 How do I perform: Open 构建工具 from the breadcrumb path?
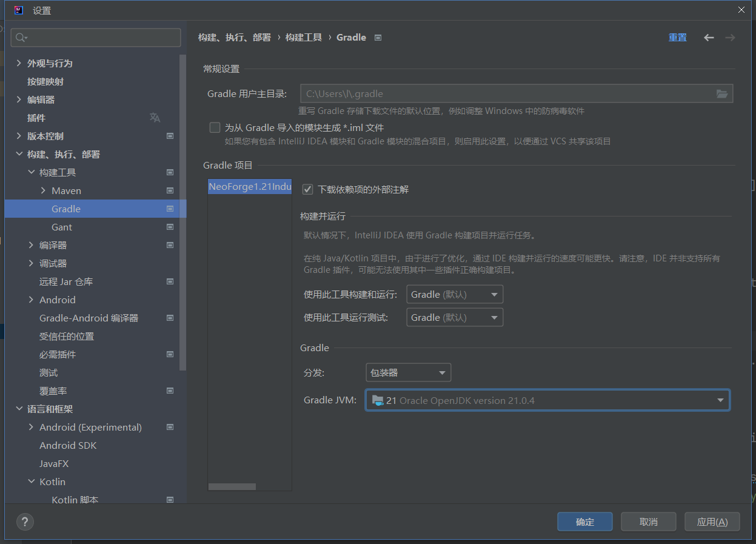[x=304, y=37]
